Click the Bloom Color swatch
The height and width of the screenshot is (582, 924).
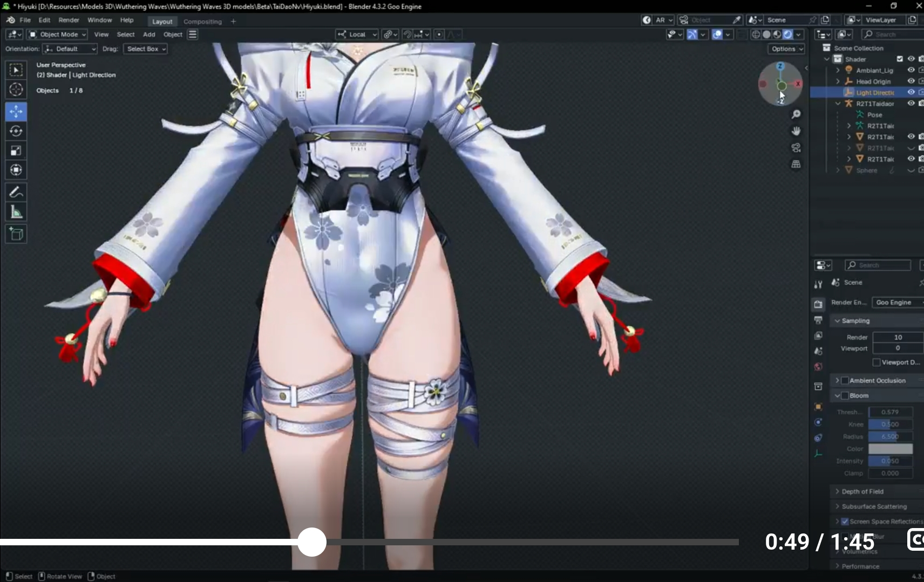click(x=891, y=449)
